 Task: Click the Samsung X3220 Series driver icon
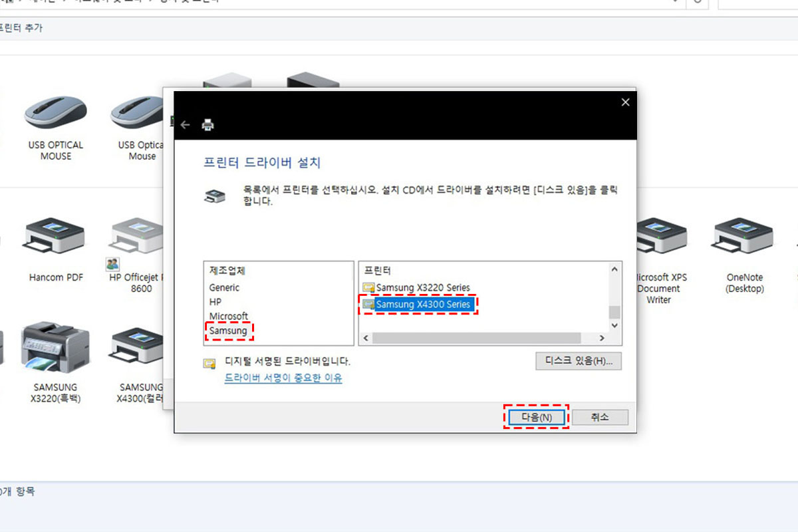(368, 287)
